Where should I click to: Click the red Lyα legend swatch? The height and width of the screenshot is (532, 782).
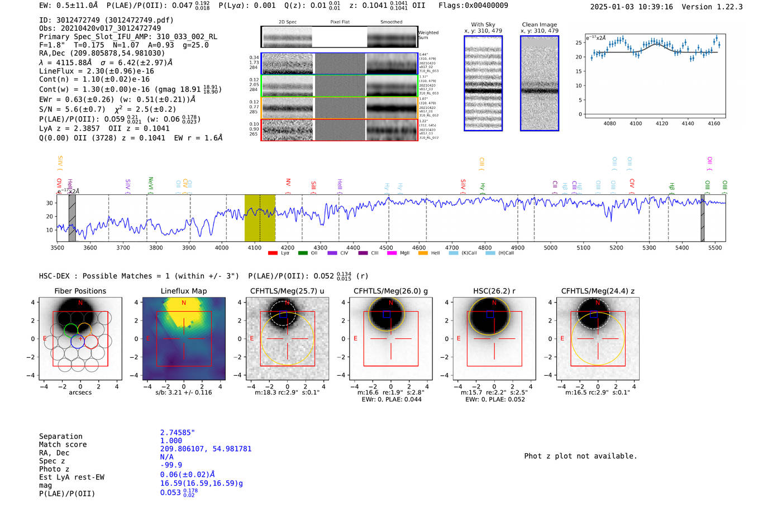273,253
